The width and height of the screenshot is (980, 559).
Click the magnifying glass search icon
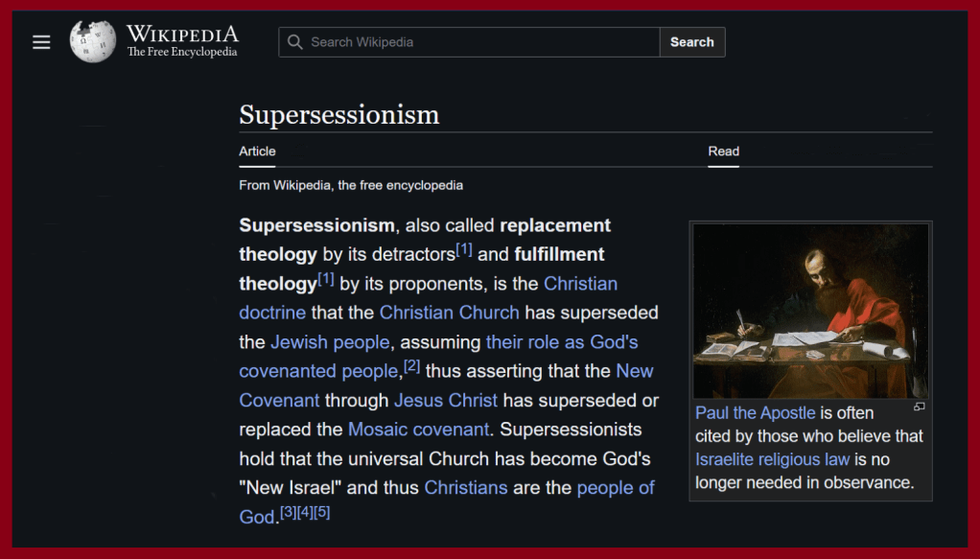295,42
